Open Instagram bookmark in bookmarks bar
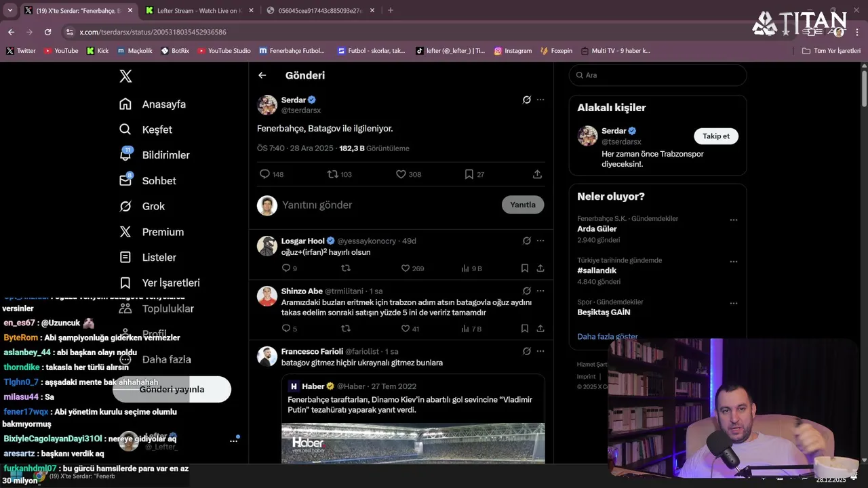 [513, 51]
